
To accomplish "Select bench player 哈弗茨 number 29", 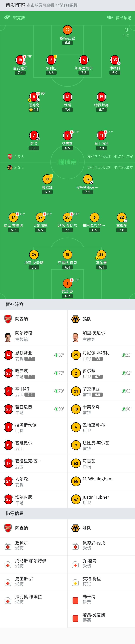I will point(34,373).
